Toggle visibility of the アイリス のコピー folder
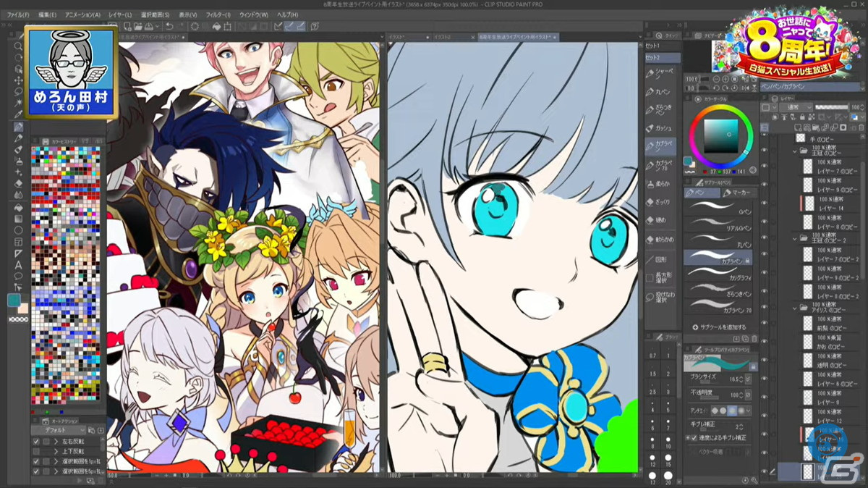868x488 pixels. (x=765, y=307)
